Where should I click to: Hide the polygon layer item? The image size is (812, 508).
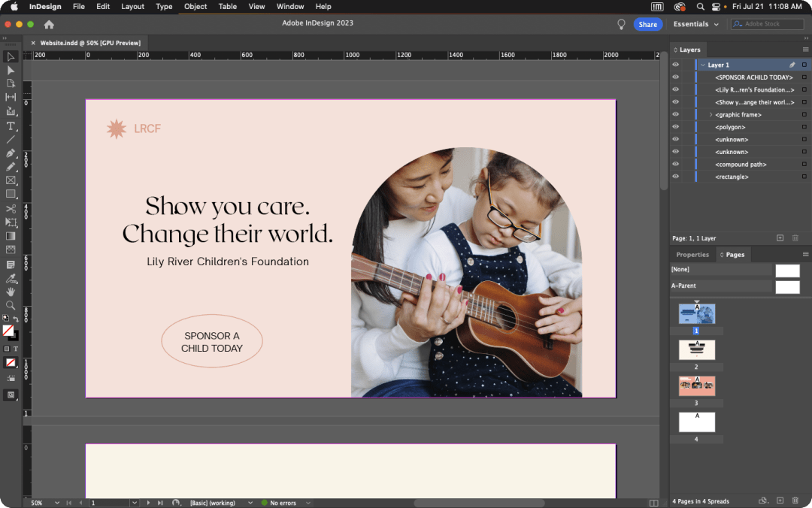click(x=675, y=127)
